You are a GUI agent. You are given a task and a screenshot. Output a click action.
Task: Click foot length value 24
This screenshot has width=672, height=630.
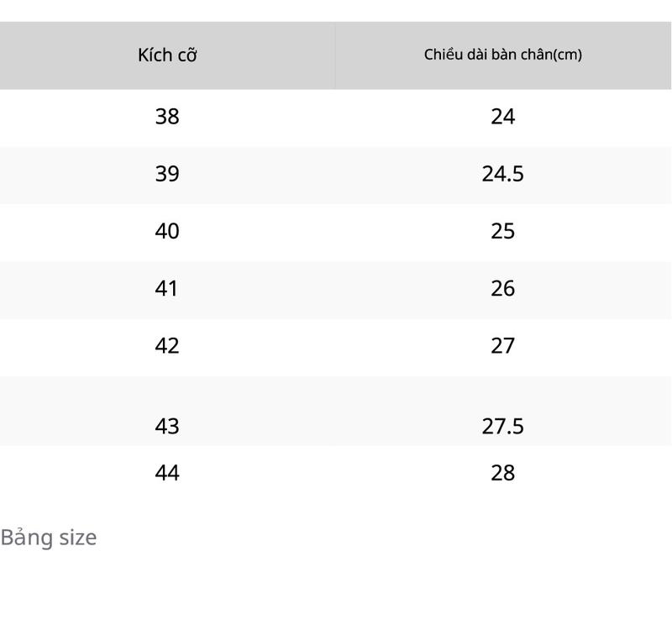tap(502, 117)
